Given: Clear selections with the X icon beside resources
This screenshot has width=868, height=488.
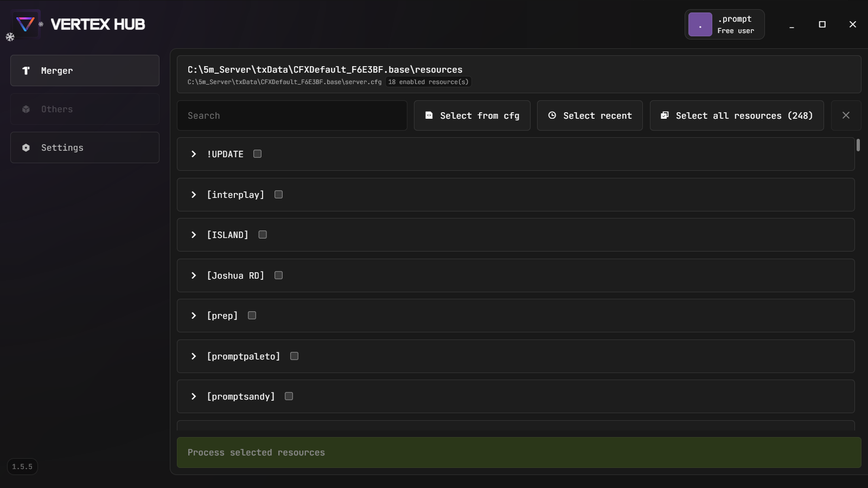Looking at the screenshot, I should coord(846,115).
